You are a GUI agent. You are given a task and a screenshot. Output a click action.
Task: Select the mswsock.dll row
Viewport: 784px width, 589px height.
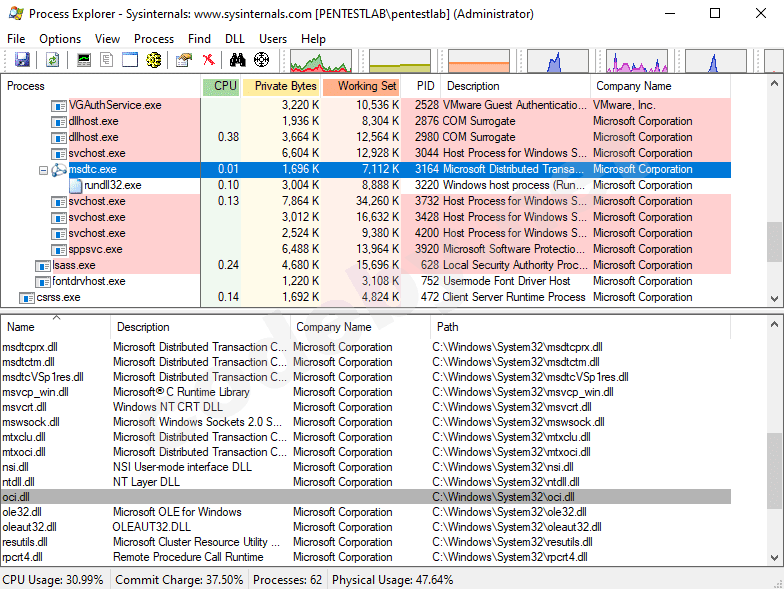(366, 422)
